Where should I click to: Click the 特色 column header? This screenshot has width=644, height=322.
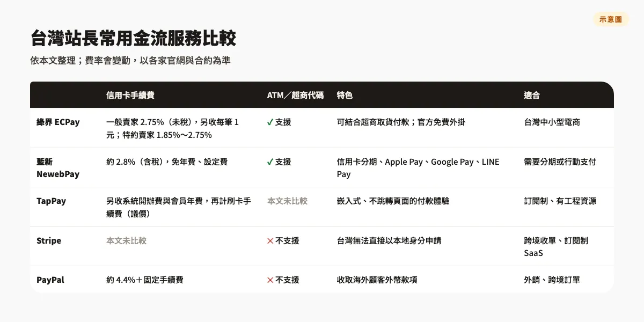pos(345,95)
